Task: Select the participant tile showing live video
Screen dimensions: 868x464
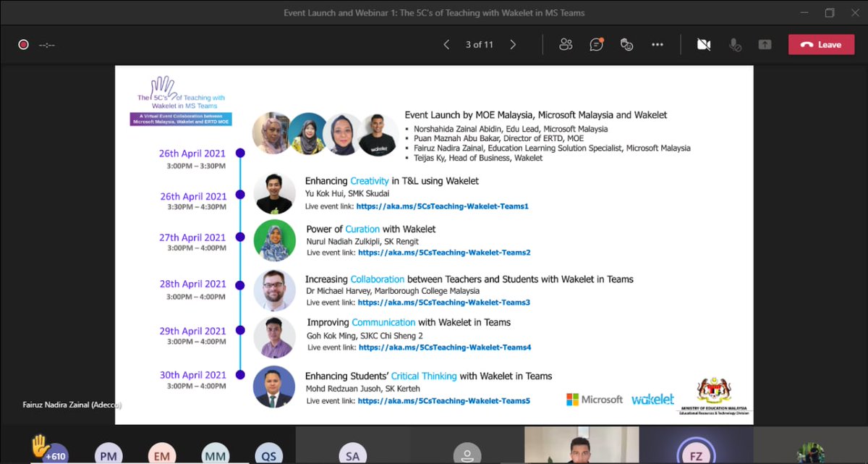Action: click(582, 445)
